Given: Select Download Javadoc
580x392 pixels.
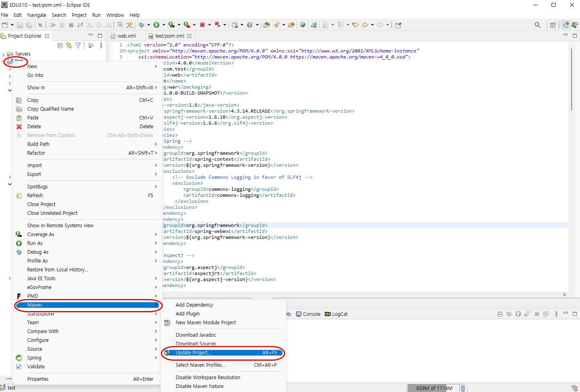Looking at the screenshot, I should pos(196,335).
